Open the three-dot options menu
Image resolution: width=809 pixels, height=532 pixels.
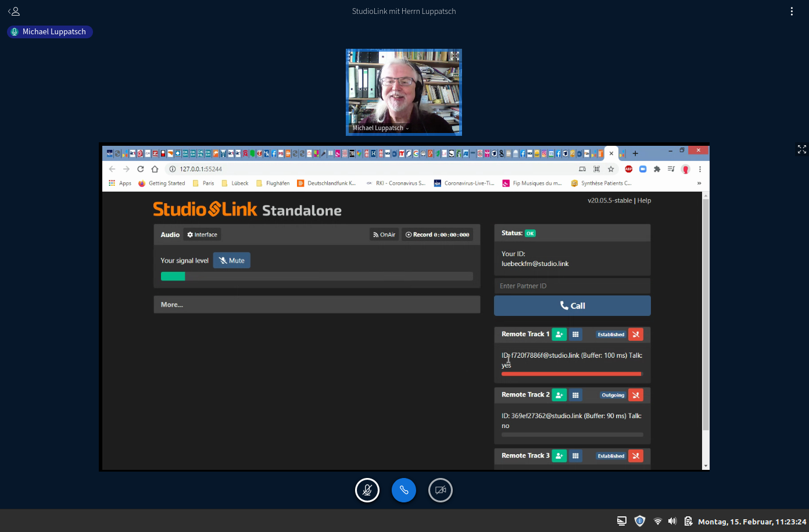(792, 12)
